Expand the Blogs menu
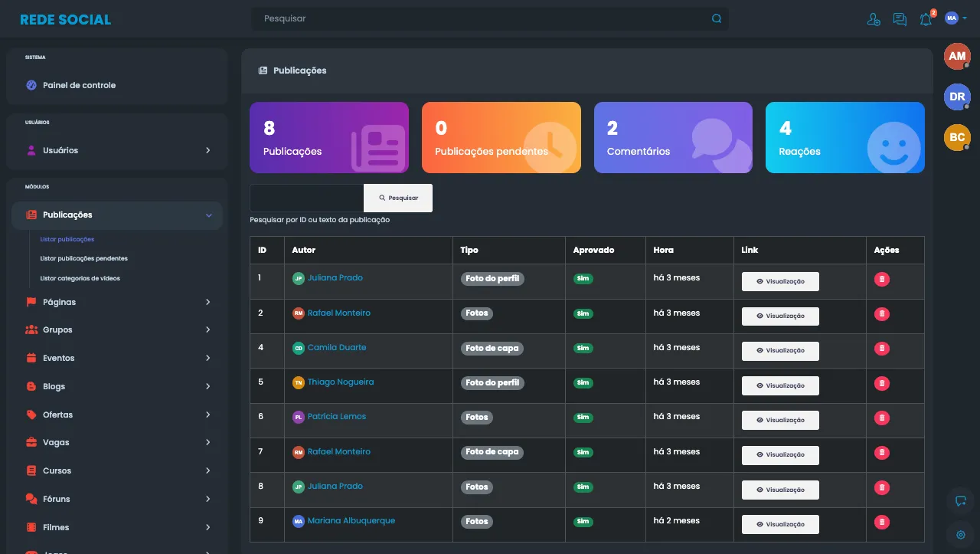Viewport: 980px width, 554px height. coord(117,386)
